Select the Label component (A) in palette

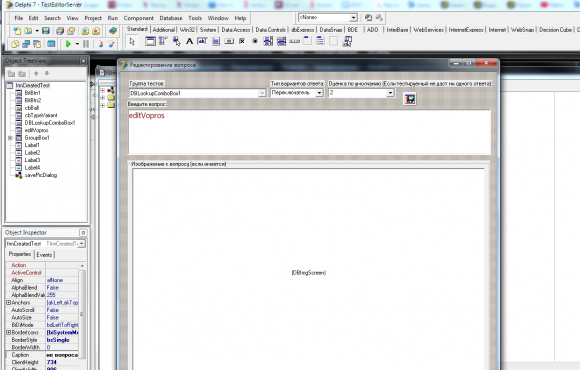pos(189,41)
